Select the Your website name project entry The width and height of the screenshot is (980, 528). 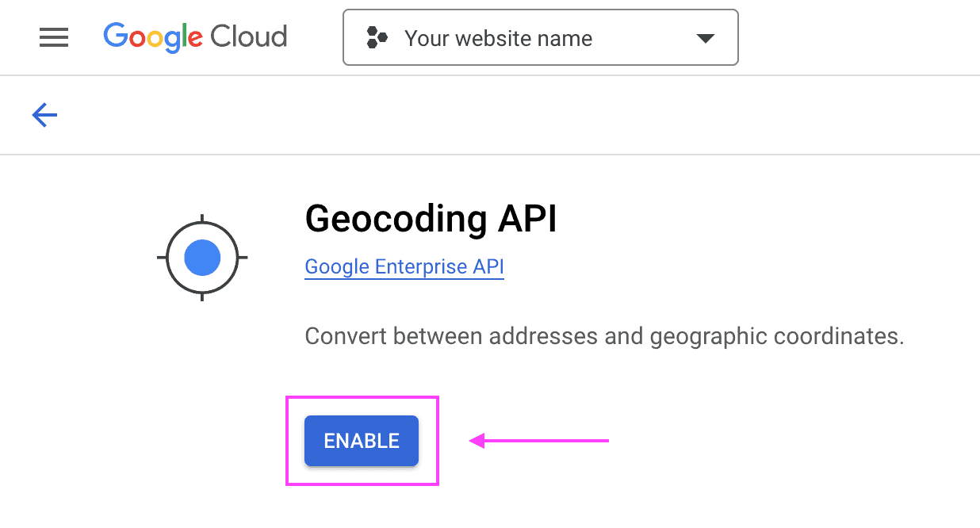tap(498, 37)
